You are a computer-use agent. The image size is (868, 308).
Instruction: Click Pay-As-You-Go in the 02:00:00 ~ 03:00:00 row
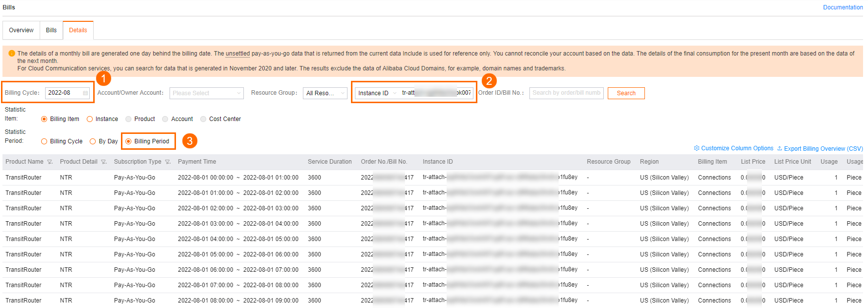coord(134,208)
